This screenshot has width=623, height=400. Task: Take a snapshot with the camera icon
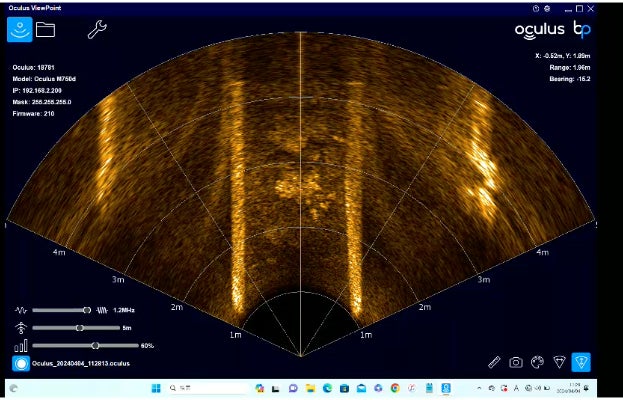pyautogui.click(x=516, y=362)
